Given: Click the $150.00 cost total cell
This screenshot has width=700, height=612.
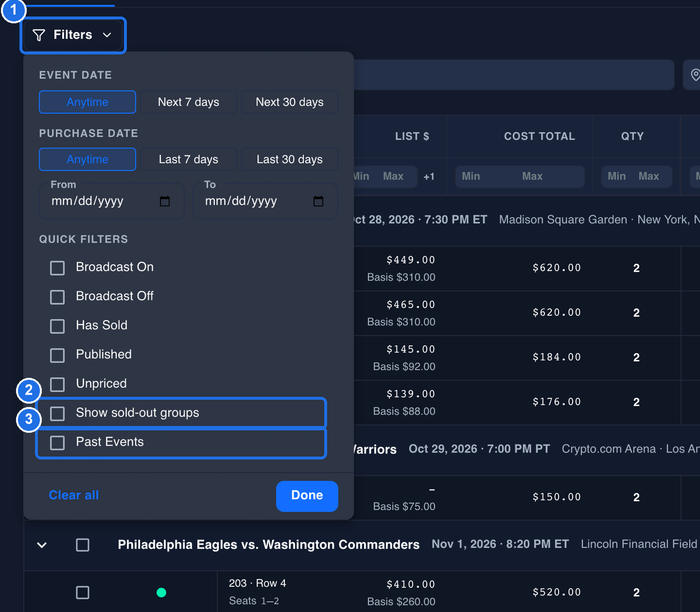Looking at the screenshot, I should [557, 497].
